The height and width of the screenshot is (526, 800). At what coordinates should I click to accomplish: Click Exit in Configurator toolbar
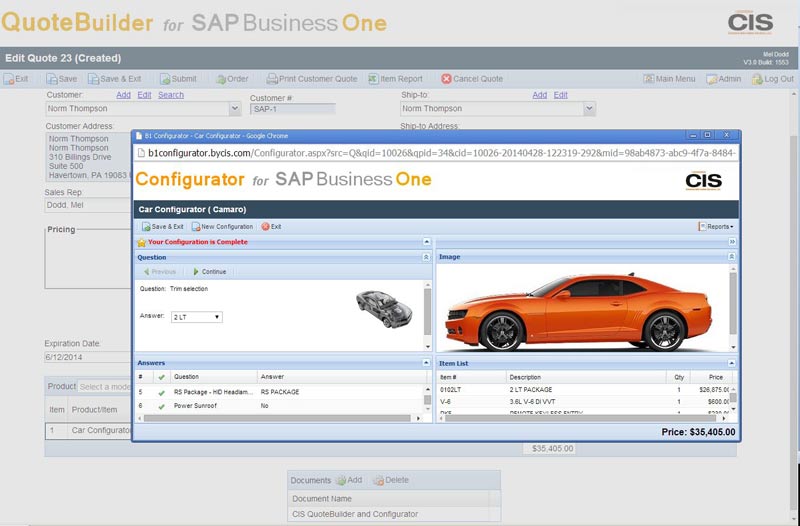coord(271,227)
